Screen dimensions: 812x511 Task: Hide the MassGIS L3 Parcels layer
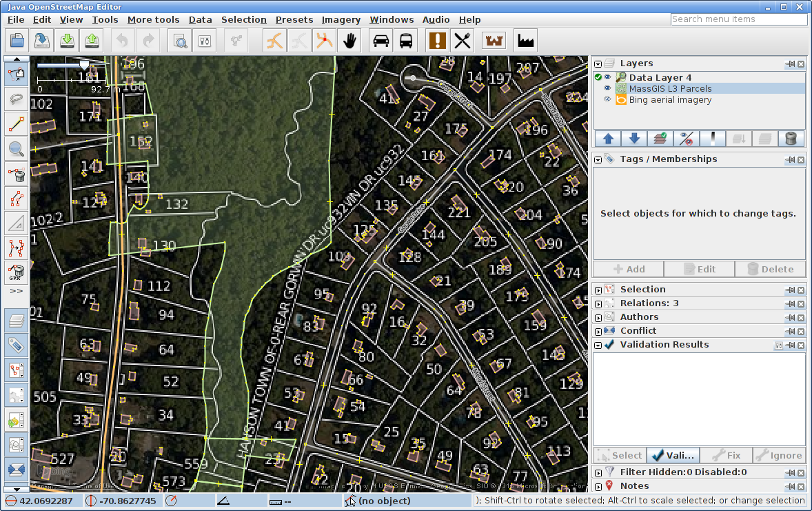point(608,88)
